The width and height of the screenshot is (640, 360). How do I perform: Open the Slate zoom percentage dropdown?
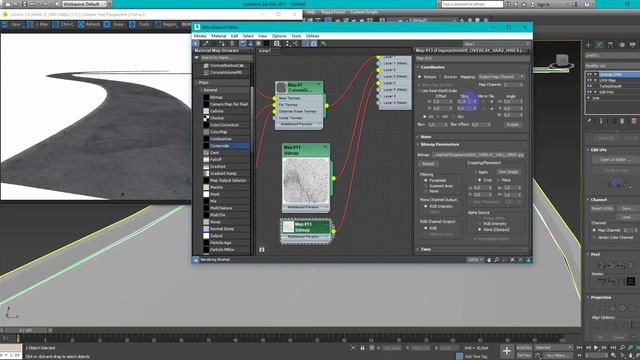pyautogui.click(x=476, y=260)
